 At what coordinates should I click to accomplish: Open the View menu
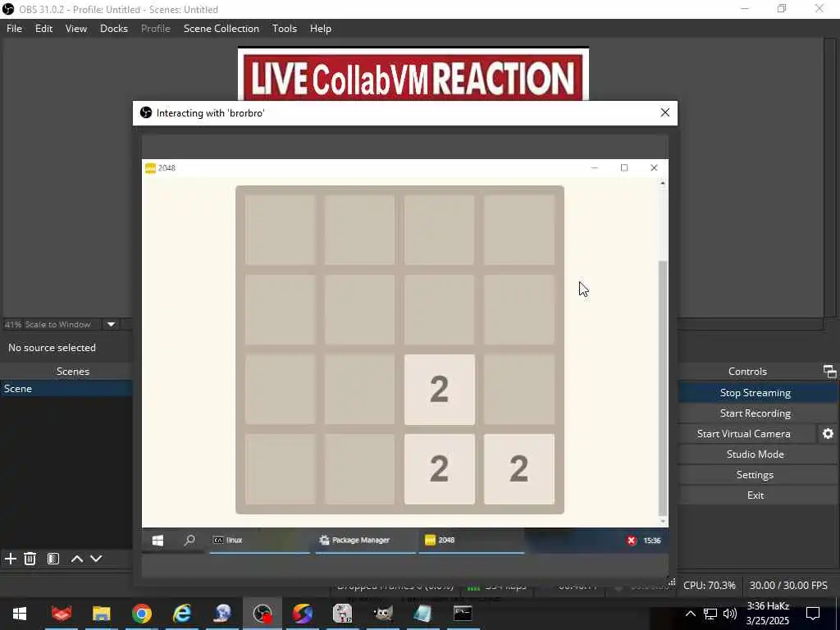[76, 29]
